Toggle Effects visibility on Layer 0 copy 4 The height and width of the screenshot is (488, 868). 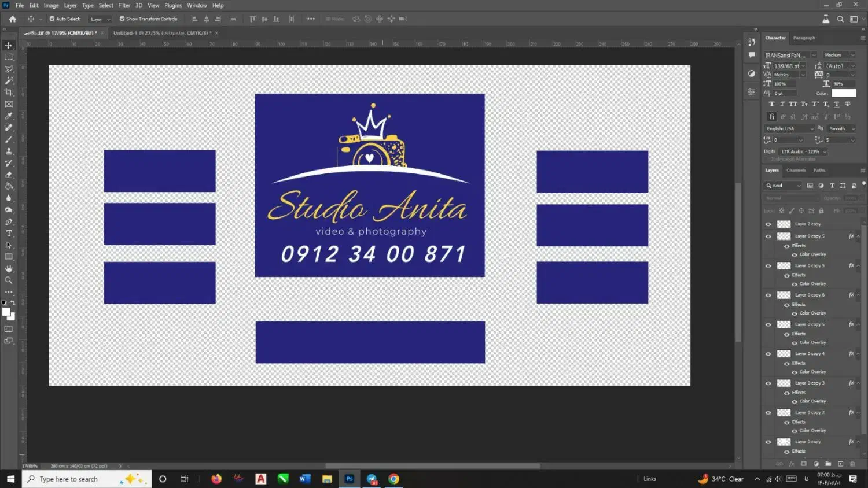[x=787, y=364]
